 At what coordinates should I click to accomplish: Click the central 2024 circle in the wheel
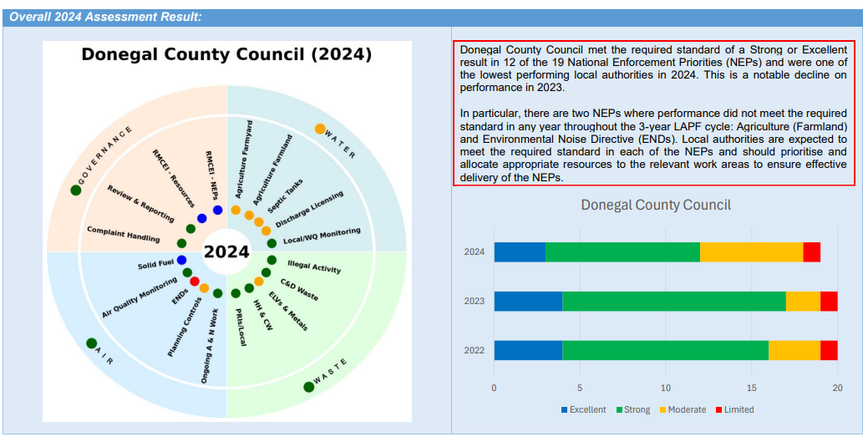pos(226,251)
